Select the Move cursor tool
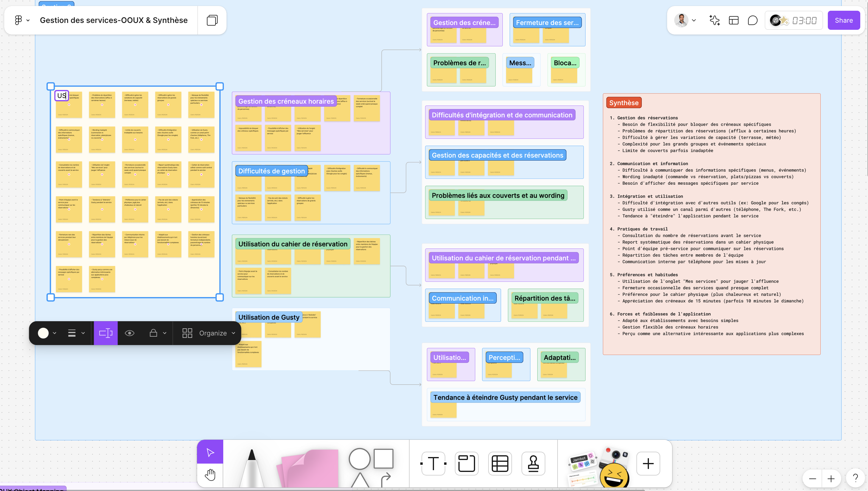The height and width of the screenshot is (491, 868). (210, 452)
